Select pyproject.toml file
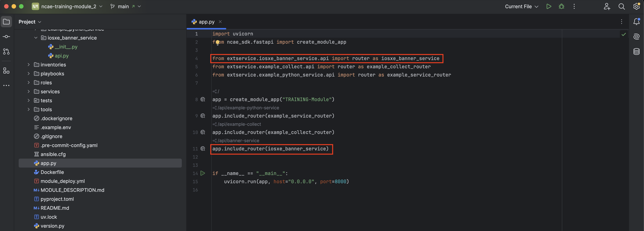The width and height of the screenshot is (644, 231). 54,199
